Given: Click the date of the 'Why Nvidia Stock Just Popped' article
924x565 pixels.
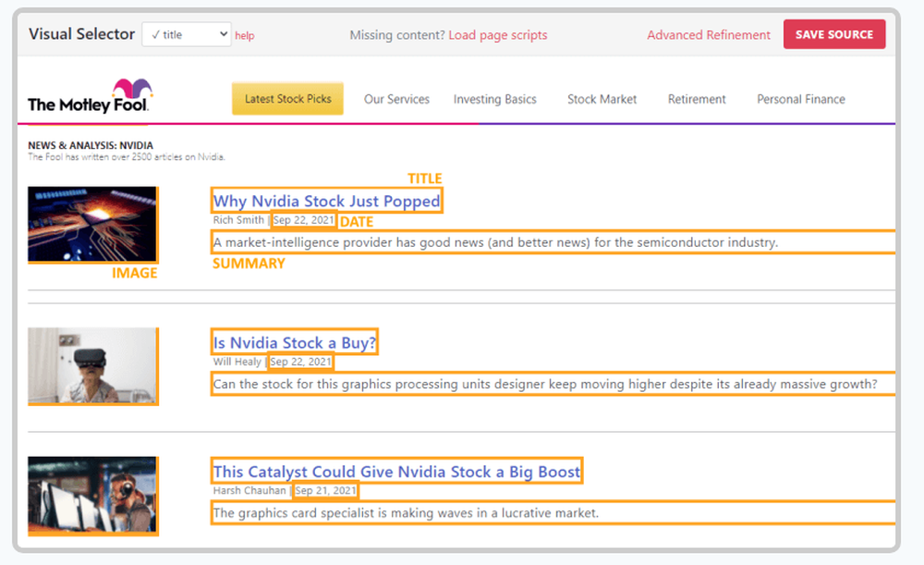Looking at the screenshot, I should [303, 220].
